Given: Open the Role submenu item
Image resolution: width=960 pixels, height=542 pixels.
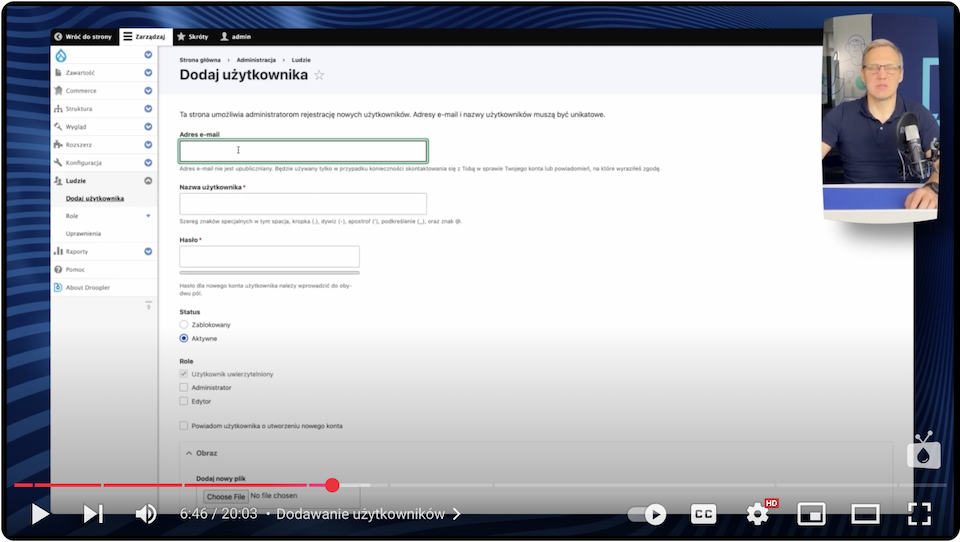Looking at the screenshot, I should point(72,216).
